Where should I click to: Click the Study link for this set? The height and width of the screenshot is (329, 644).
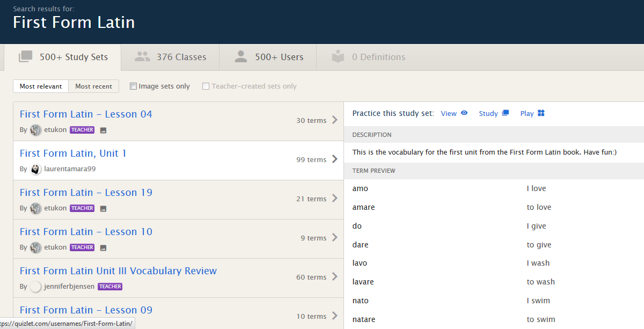488,113
